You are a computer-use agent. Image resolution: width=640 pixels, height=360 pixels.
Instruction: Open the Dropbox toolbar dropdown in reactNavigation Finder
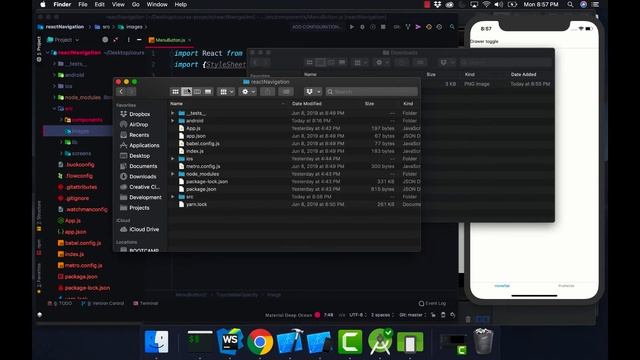[313, 92]
